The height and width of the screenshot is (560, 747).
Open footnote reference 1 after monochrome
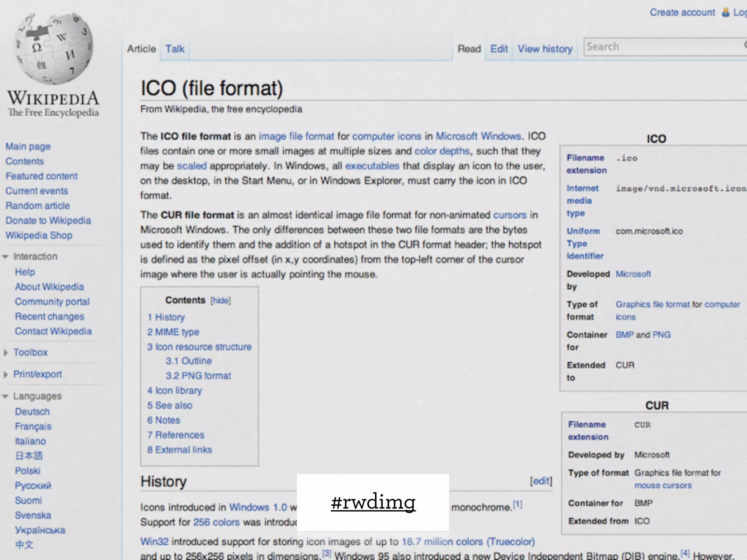[x=518, y=504]
